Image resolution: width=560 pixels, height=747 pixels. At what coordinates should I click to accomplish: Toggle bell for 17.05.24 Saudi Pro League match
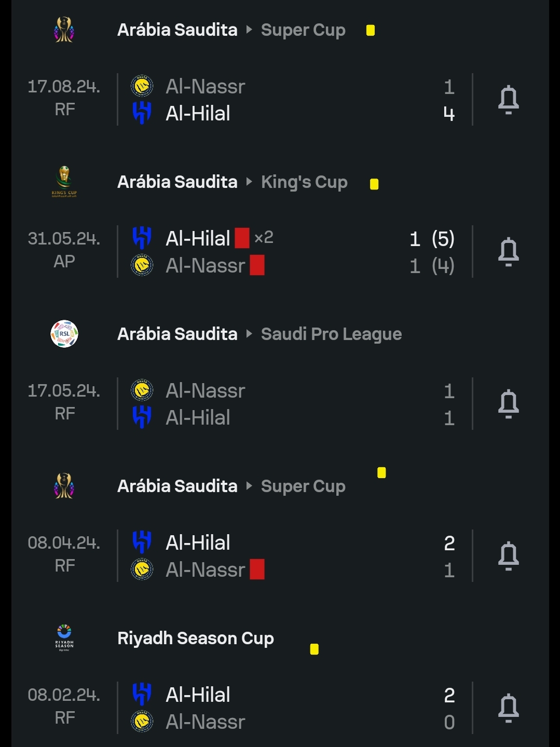coord(508,404)
